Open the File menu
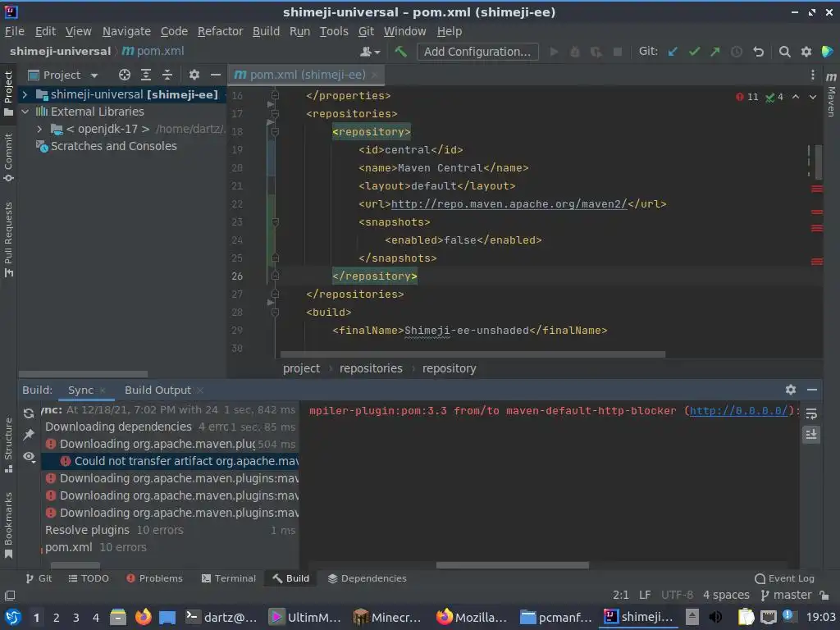 [x=15, y=32]
